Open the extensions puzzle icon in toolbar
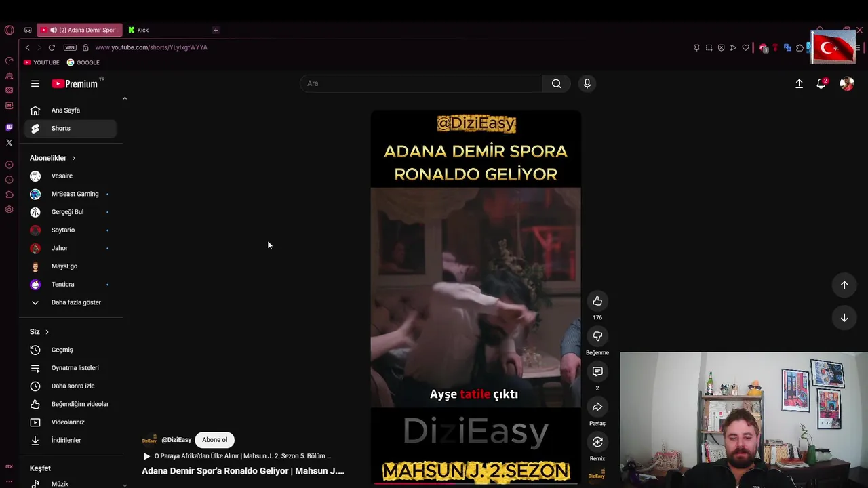The width and height of the screenshot is (868, 488). (800, 47)
